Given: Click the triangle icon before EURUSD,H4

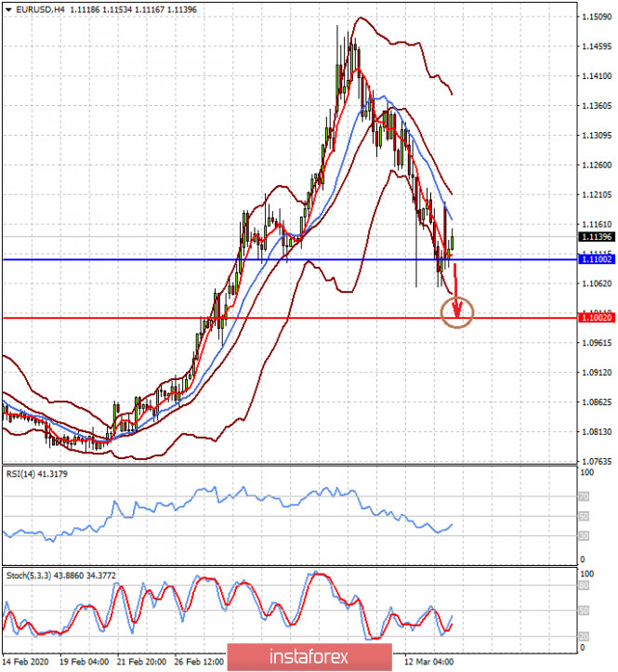Looking at the screenshot, I should point(7,9).
